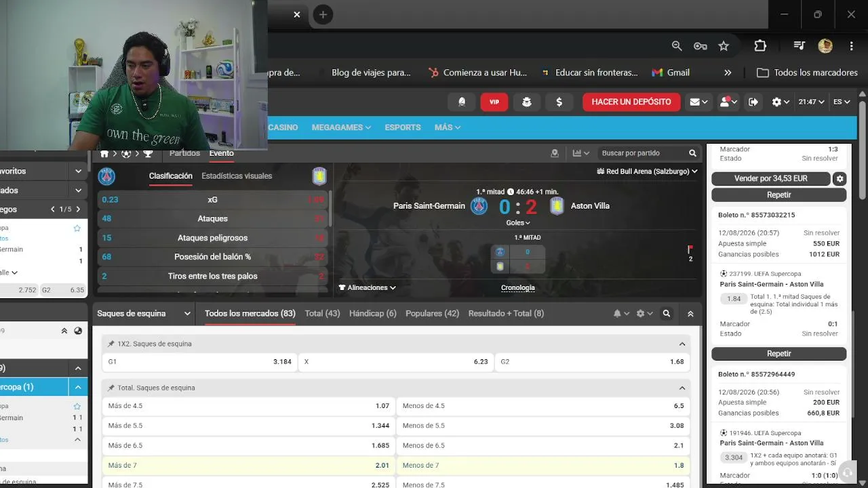Click the rocket promotions icon in the site header

click(462, 102)
